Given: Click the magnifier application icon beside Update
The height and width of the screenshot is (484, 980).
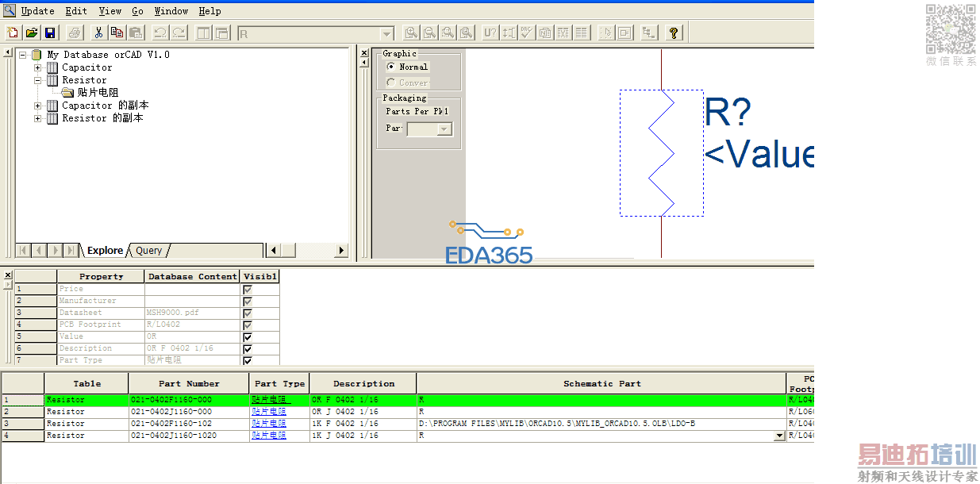Looking at the screenshot, I should [10, 10].
